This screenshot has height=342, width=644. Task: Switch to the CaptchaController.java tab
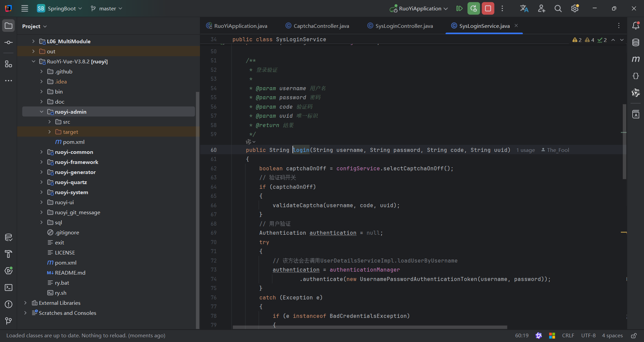coord(321,26)
